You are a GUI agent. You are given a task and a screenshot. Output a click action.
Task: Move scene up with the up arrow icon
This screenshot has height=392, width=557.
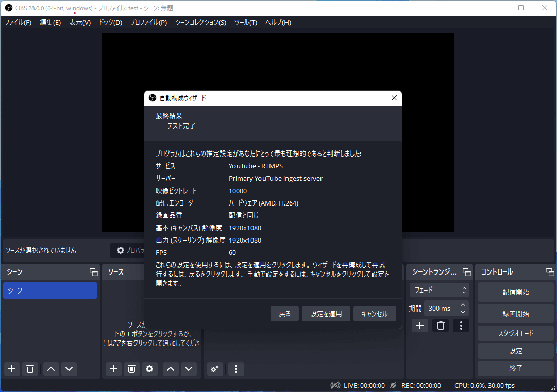(x=49, y=369)
